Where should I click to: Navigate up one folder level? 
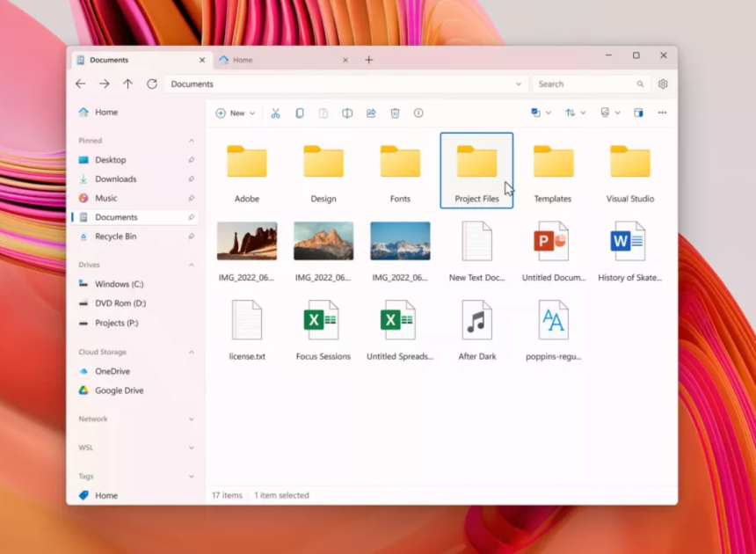point(127,84)
